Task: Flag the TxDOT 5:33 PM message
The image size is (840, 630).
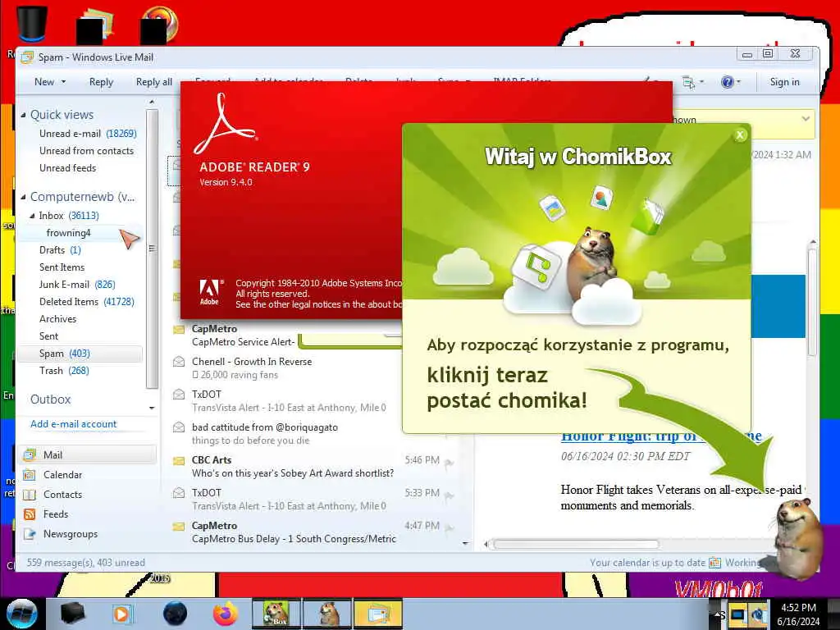Action: click(449, 495)
